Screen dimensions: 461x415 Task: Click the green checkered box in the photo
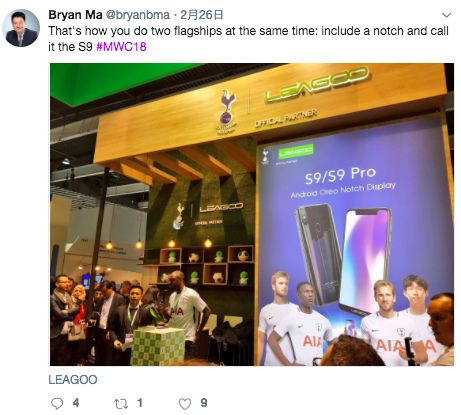click(158, 346)
